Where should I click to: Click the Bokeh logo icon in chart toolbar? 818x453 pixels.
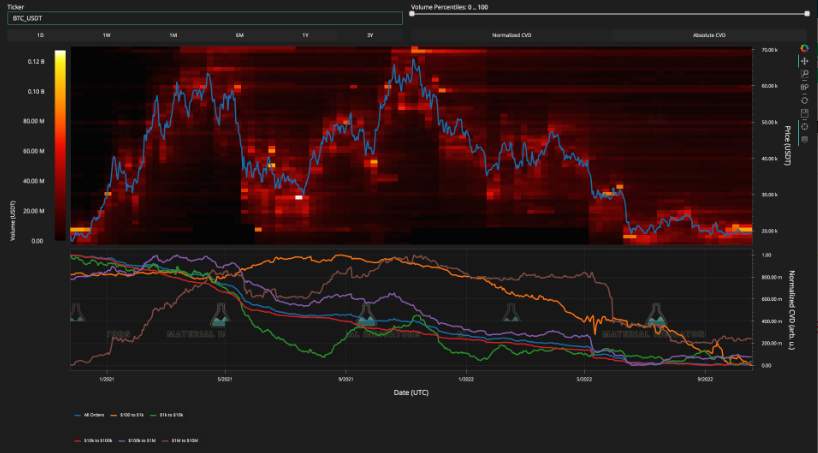pyautogui.click(x=804, y=49)
